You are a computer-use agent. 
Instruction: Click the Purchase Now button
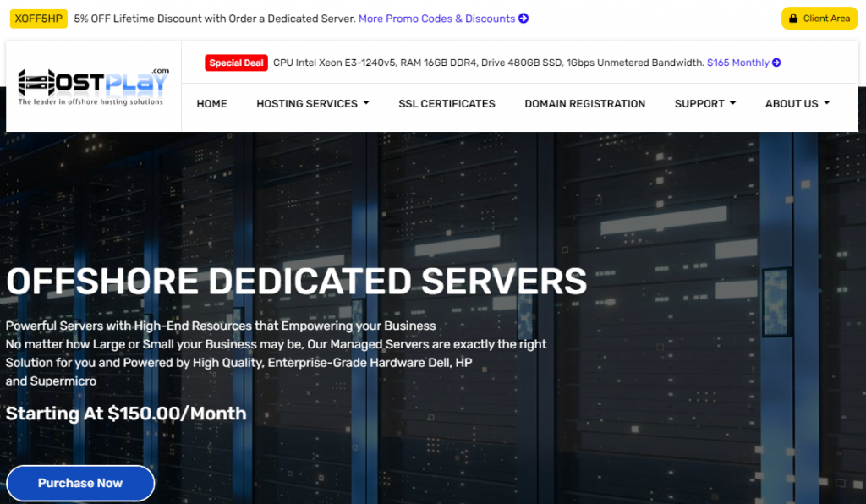tap(80, 483)
